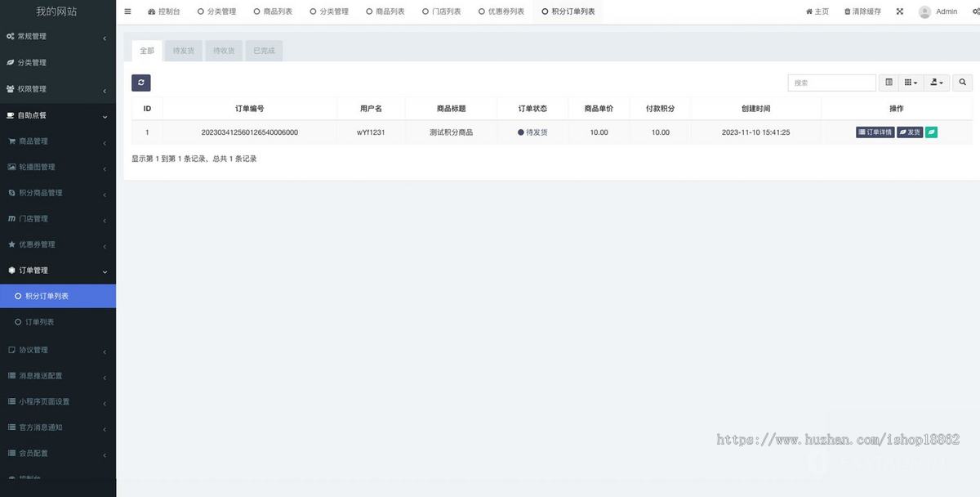The width and height of the screenshot is (980, 497).
Task: Click the 官方消息通知 list icon
Action: (x=11, y=428)
